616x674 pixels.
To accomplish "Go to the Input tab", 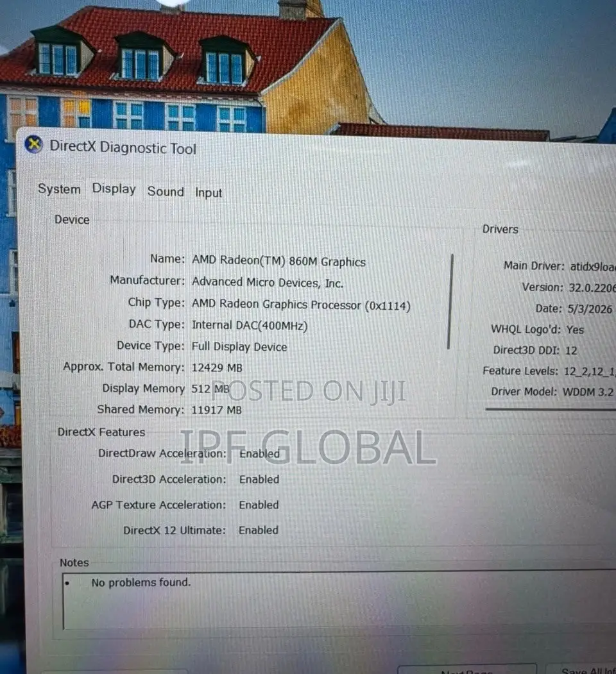I will click(209, 192).
